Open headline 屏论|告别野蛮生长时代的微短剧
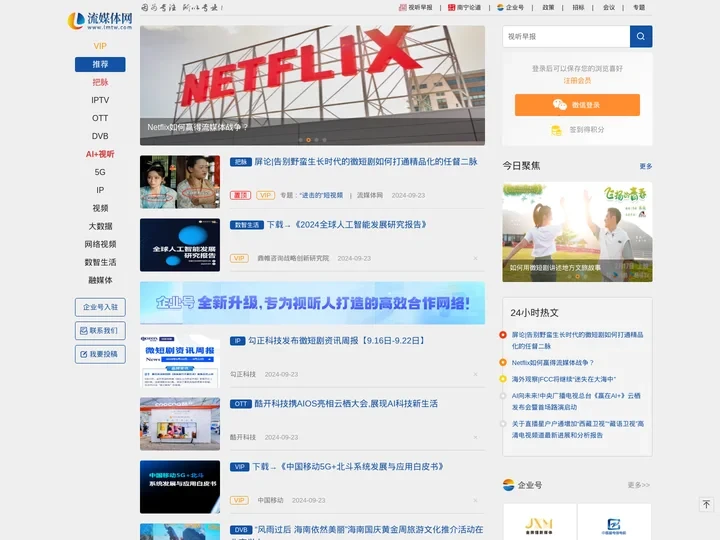The height and width of the screenshot is (540, 720). (366, 162)
